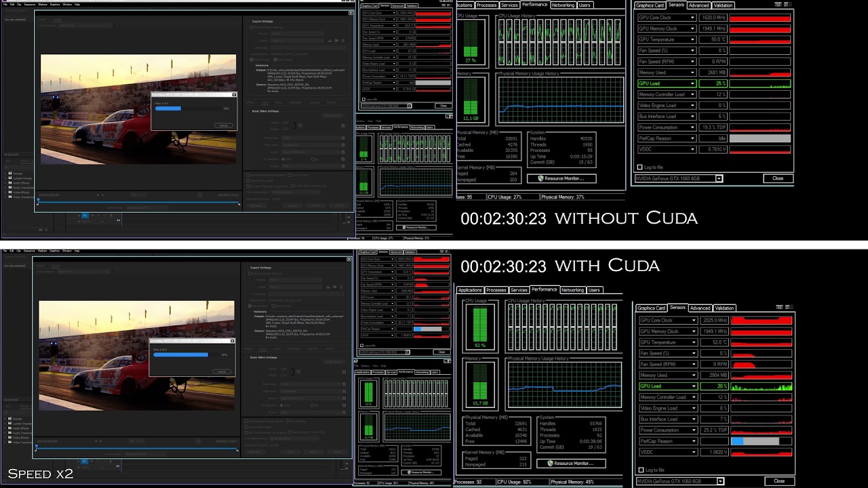Open Resource Monitor from the bottom Task Manager
868x488 pixels.
click(570, 463)
